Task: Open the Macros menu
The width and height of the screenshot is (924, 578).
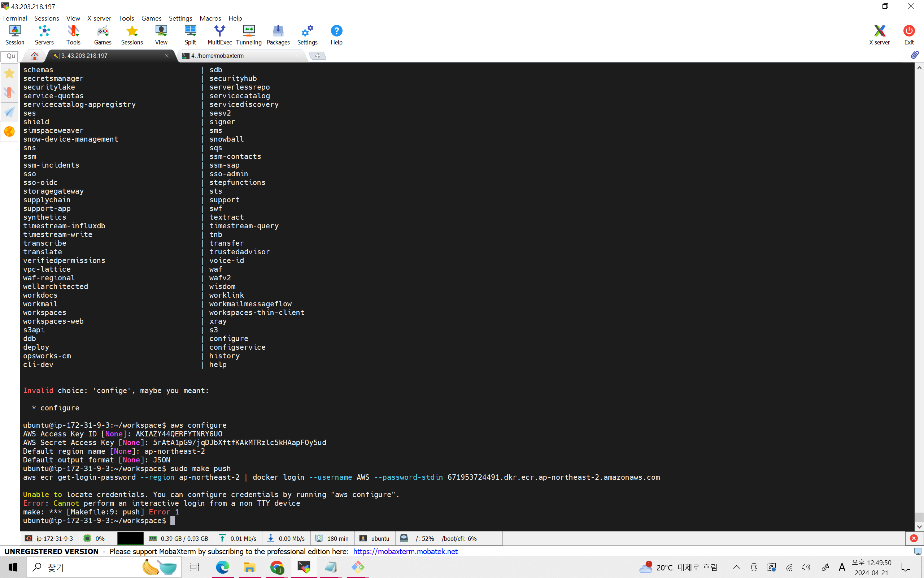Action: point(210,18)
